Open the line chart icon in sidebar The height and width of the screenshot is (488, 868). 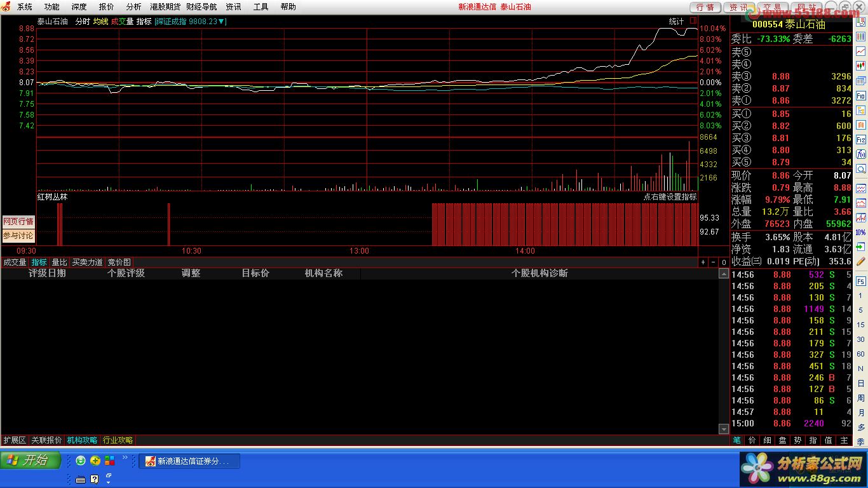pyautogui.click(x=861, y=51)
